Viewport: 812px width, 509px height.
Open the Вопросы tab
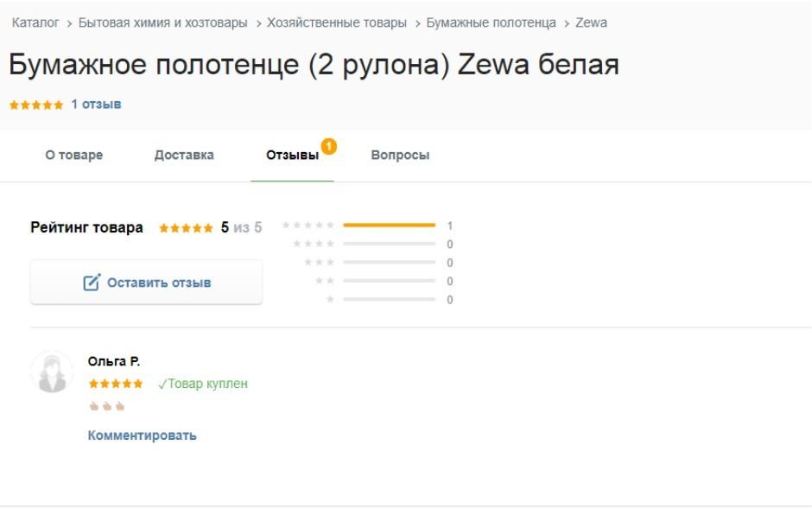coord(400,156)
